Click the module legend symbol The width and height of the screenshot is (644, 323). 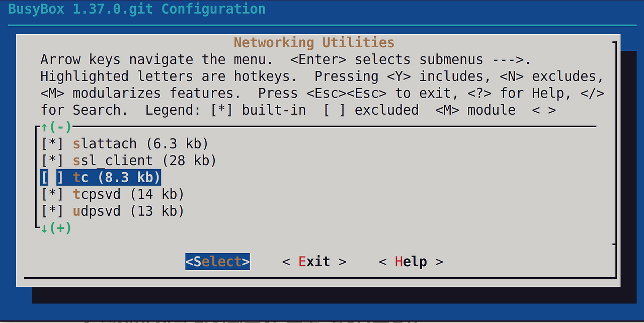447,110
